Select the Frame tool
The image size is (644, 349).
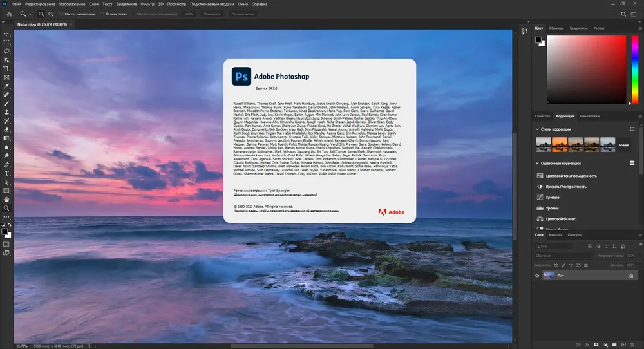tap(6, 77)
